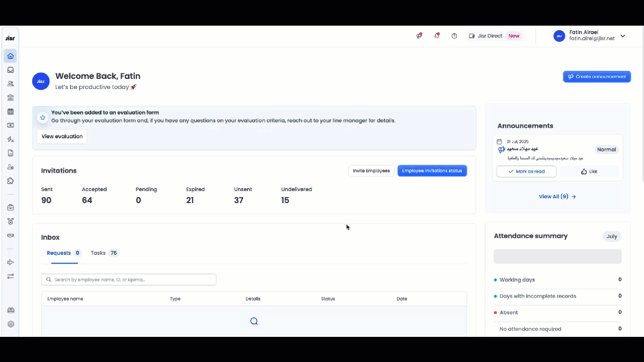Click the help question mark icon
Image resolution: width=644 pixels, height=362 pixels.
(454, 36)
